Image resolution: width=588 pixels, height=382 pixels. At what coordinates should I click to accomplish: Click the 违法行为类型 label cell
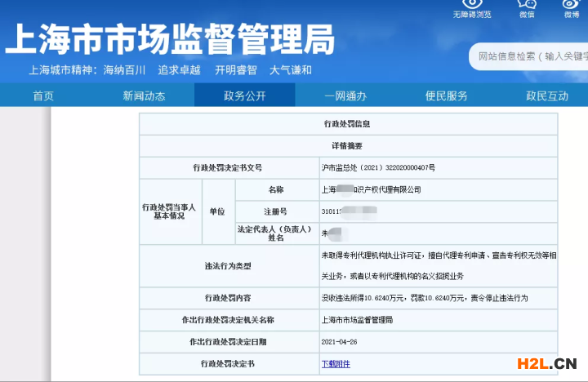(229, 266)
